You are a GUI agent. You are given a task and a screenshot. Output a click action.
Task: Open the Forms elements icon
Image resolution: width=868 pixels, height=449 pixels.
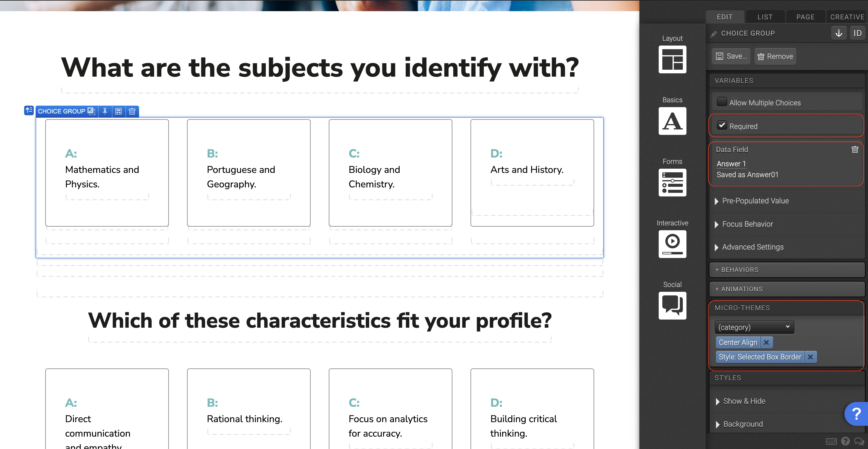[x=672, y=182]
